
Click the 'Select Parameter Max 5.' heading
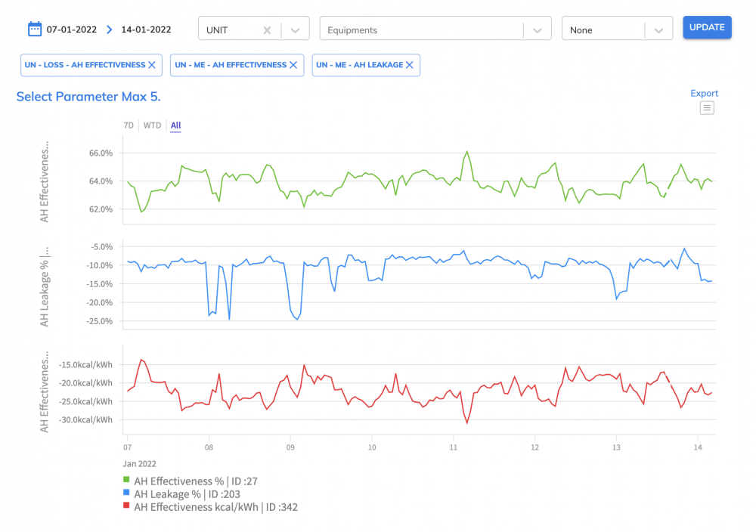point(88,97)
